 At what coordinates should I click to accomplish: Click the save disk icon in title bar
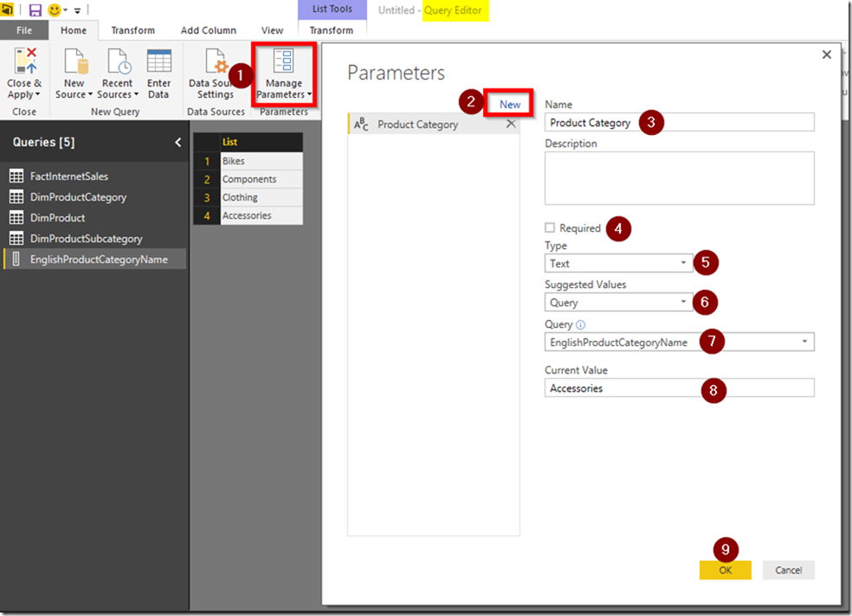click(x=35, y=10)
